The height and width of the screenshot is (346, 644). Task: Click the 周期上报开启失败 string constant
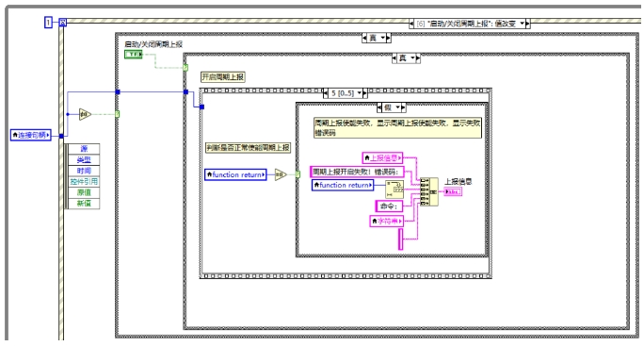[x=357, y=172]
